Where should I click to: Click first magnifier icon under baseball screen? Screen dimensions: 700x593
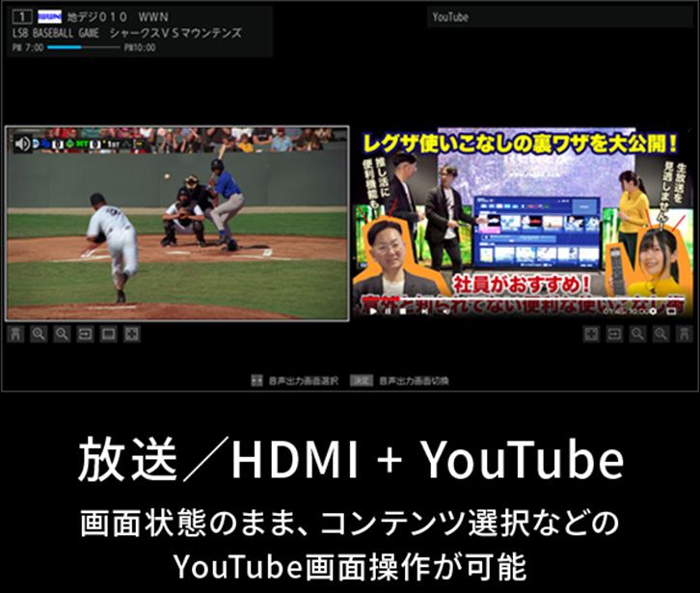(x=39, y=334)
